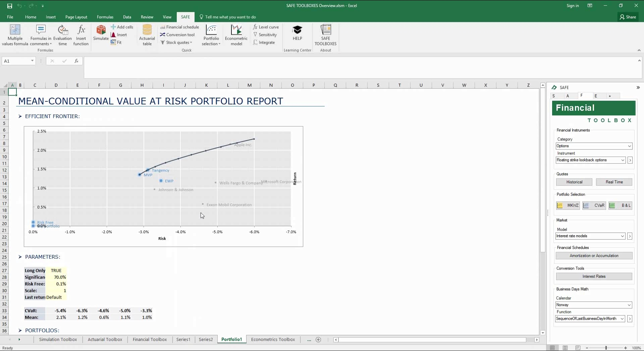Click the CVaR portfolio selection button
Viewport: 644px width, 351px height.
tap(594, 205)
